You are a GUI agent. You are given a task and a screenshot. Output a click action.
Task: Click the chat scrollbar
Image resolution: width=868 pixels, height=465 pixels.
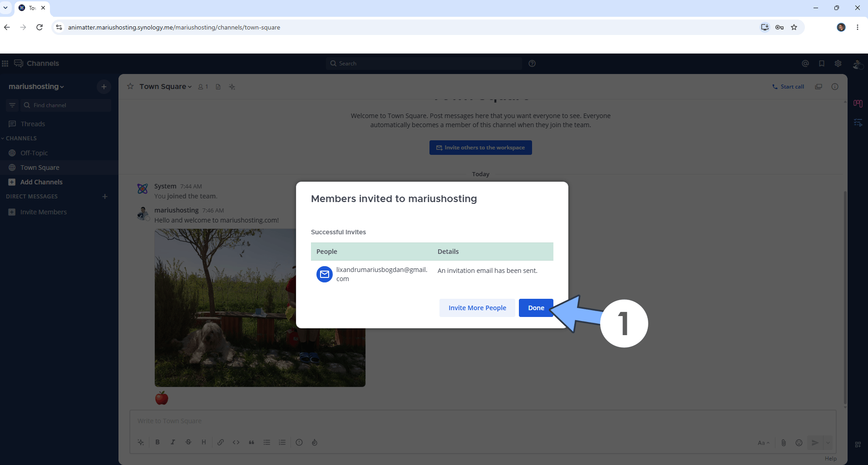(x=845, y=297)
